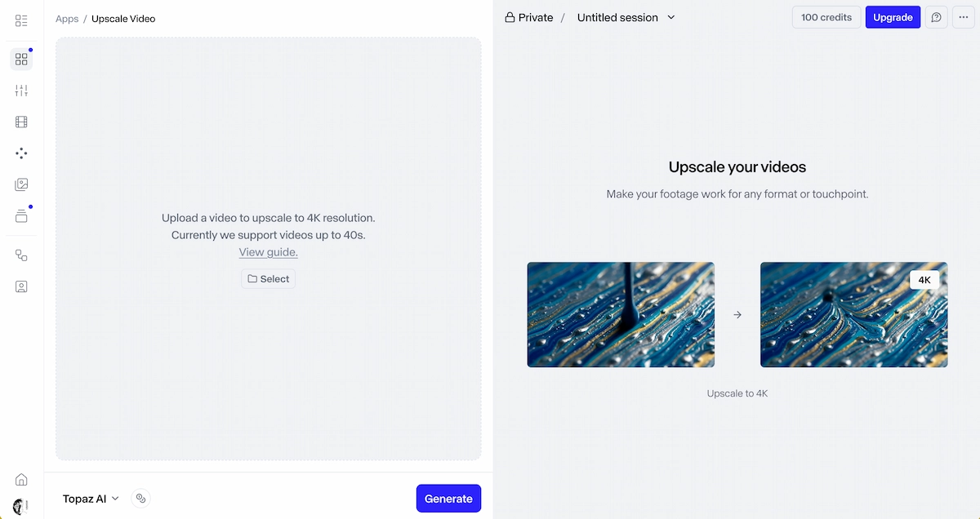Click the blue Generate button
This screenshot has width=980, height=519.
tap(448, 499)
